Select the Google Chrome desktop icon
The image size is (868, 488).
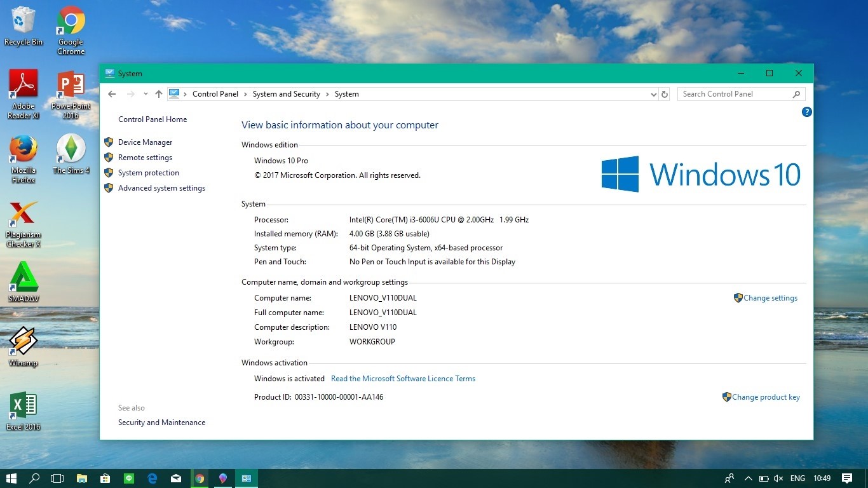(71, 30)
